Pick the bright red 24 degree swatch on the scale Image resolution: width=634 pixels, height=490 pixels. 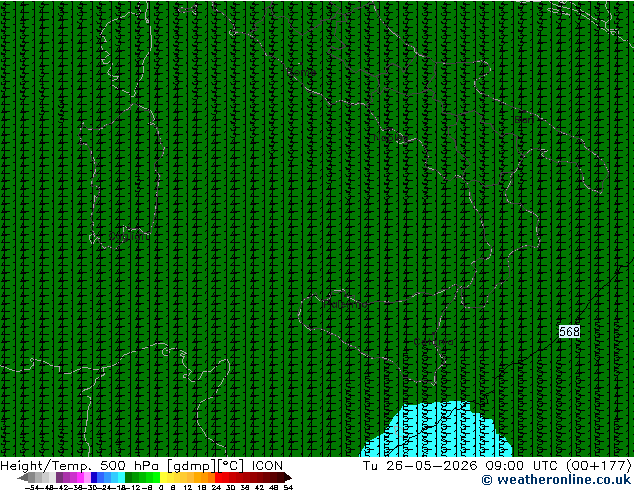(218, 477)
